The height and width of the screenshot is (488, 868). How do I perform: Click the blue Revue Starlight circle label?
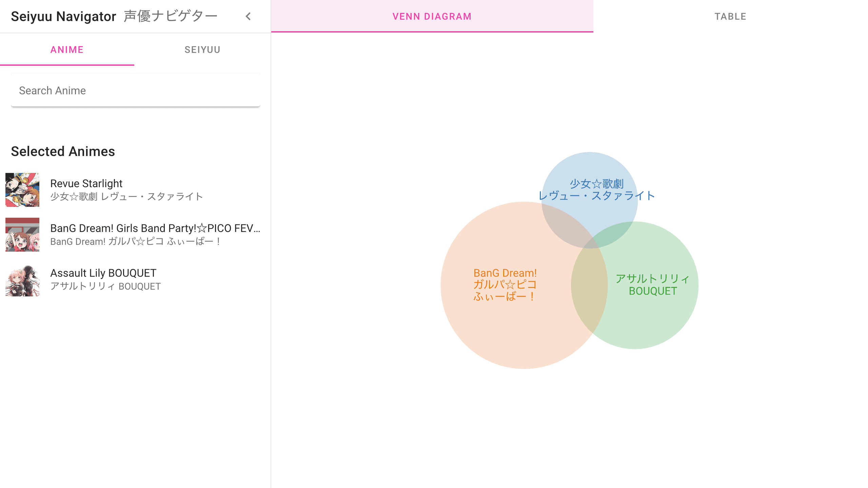point(596,190)
